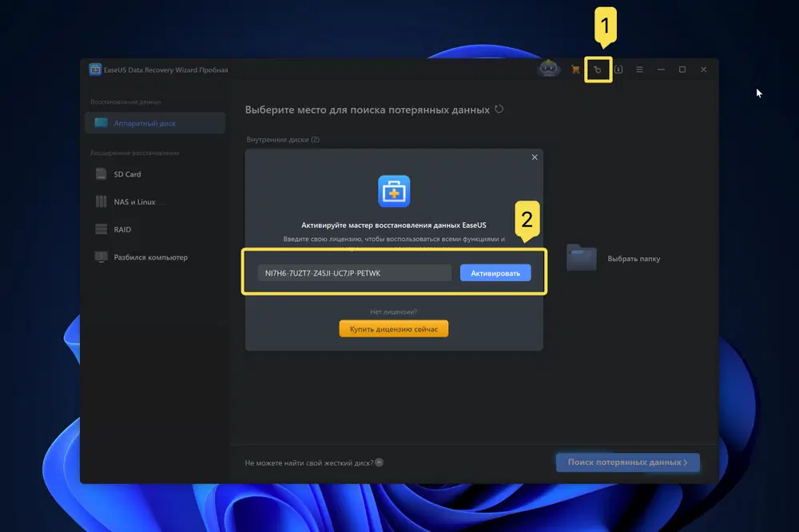Refresh the list of locations to scan
This screenshot has width=799, height=532.
[499, 109]
